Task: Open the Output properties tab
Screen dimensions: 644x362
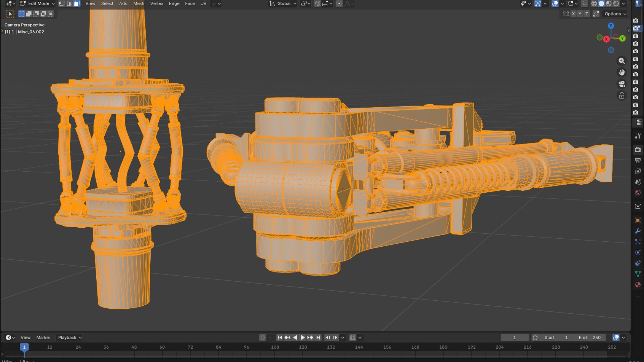Action: click(x=638, y=160)
